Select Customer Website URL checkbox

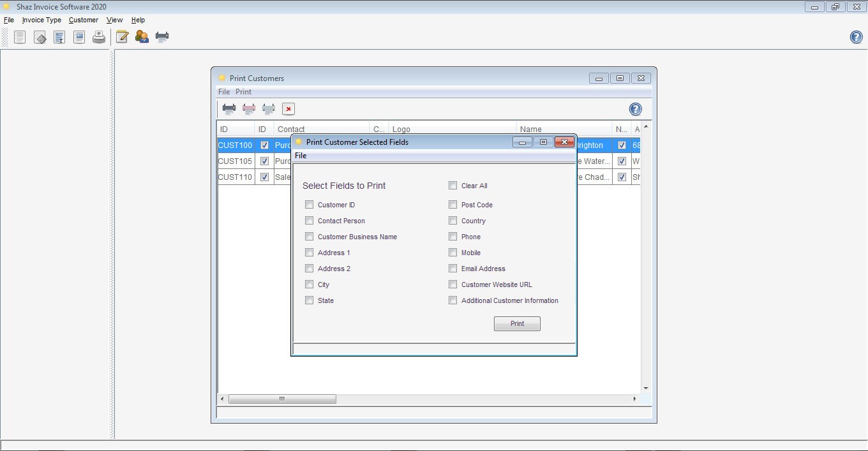pos(453,285)
